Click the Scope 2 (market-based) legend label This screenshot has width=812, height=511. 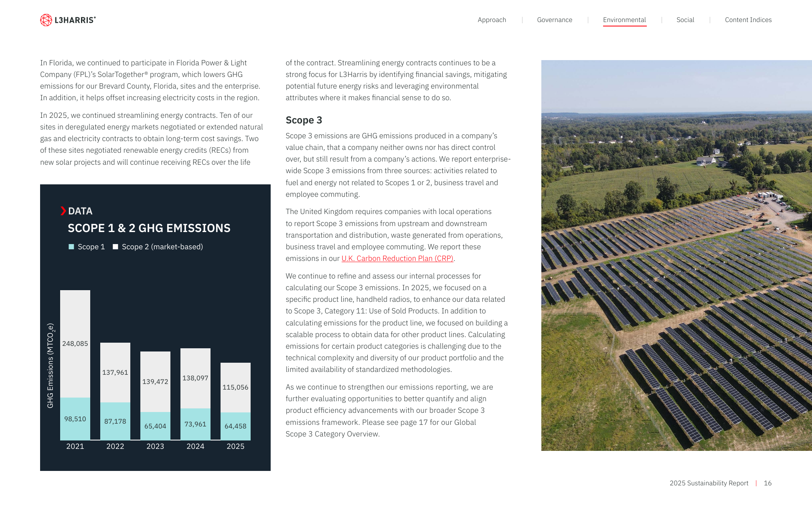tap(162, 247)
